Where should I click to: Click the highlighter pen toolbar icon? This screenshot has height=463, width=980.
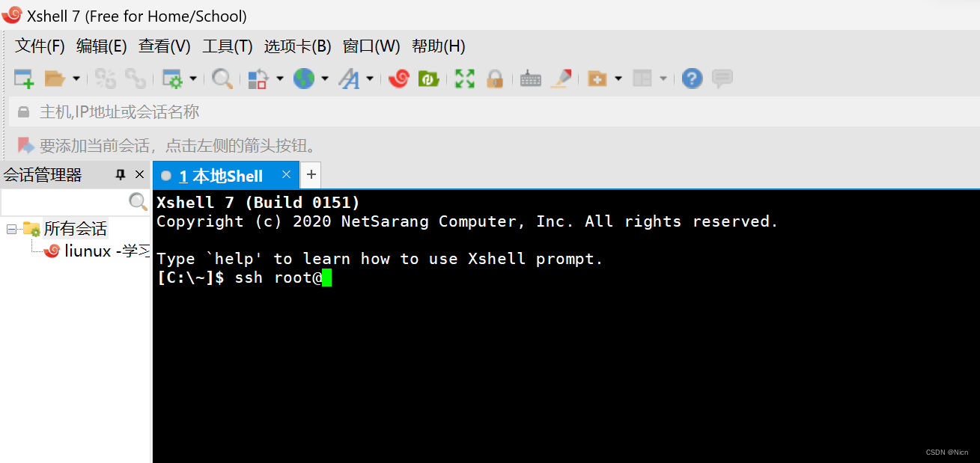561,79
